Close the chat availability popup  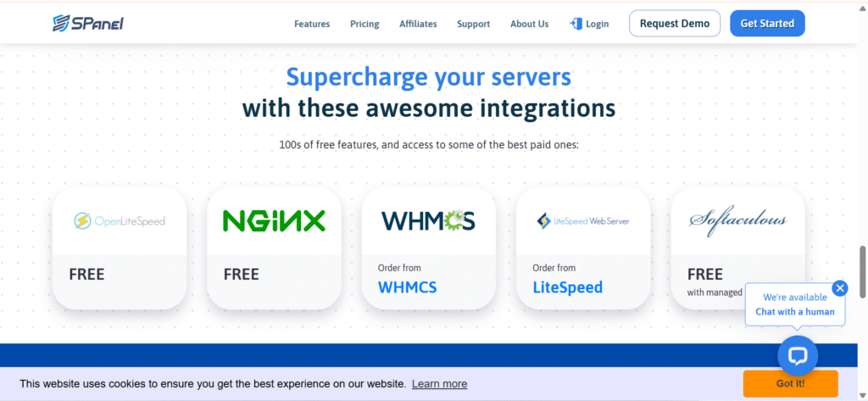[840, 288]
